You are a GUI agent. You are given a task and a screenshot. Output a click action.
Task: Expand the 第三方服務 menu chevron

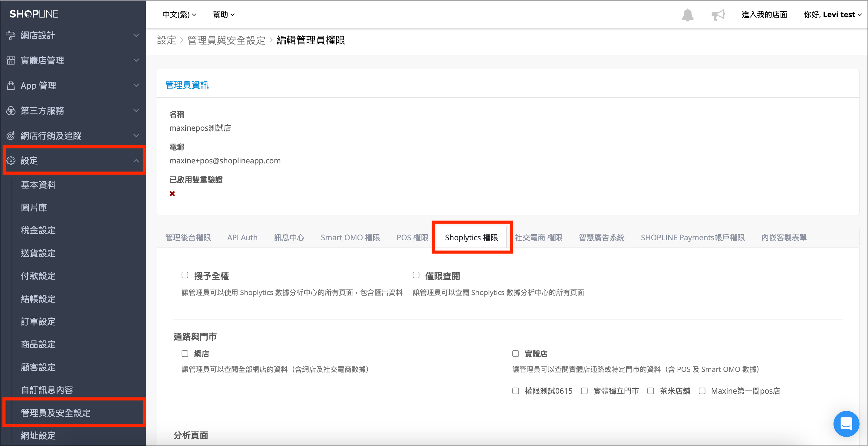(136, 110)
